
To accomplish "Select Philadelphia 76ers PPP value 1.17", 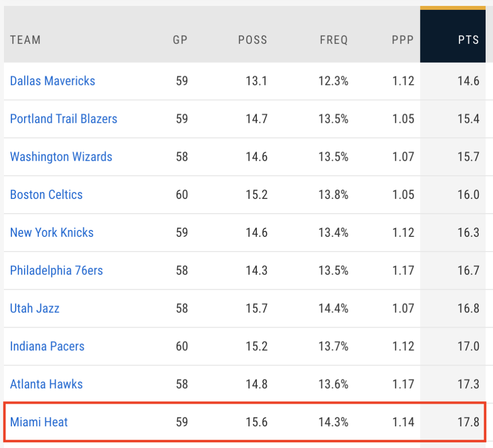I will [x=403, y=270].
